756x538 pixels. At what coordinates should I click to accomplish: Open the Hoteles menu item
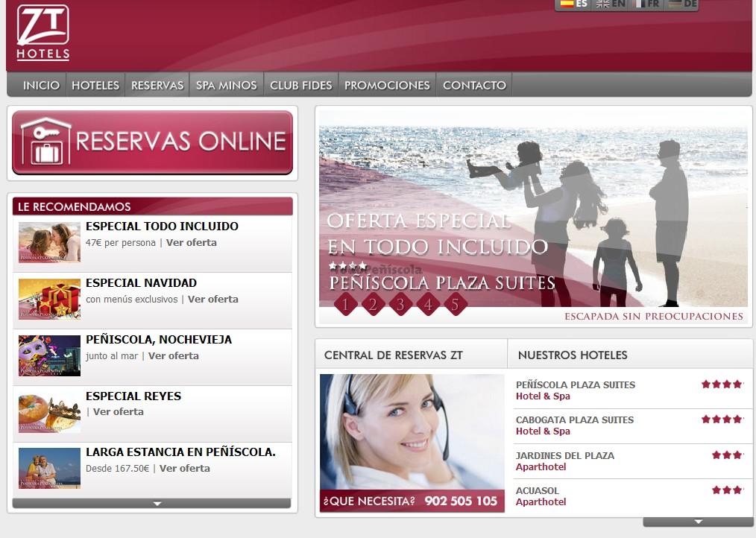95,85
